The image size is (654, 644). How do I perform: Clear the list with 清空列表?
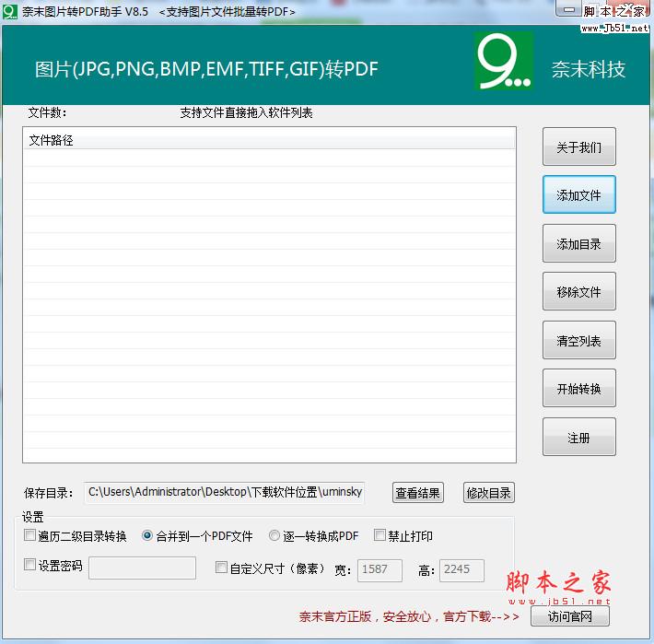[x=578, y=340]
